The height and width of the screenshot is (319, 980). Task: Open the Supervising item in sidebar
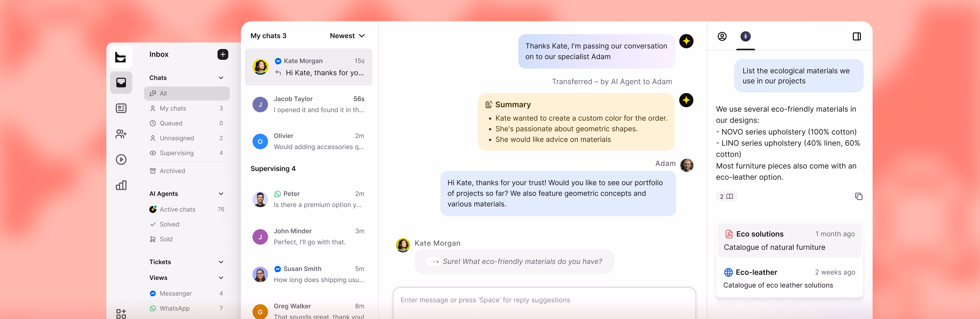(187, 153)
